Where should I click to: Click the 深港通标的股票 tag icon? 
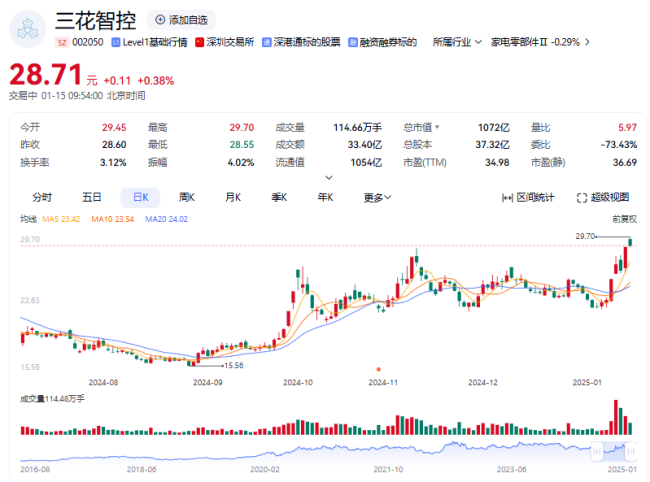[267, 42]
